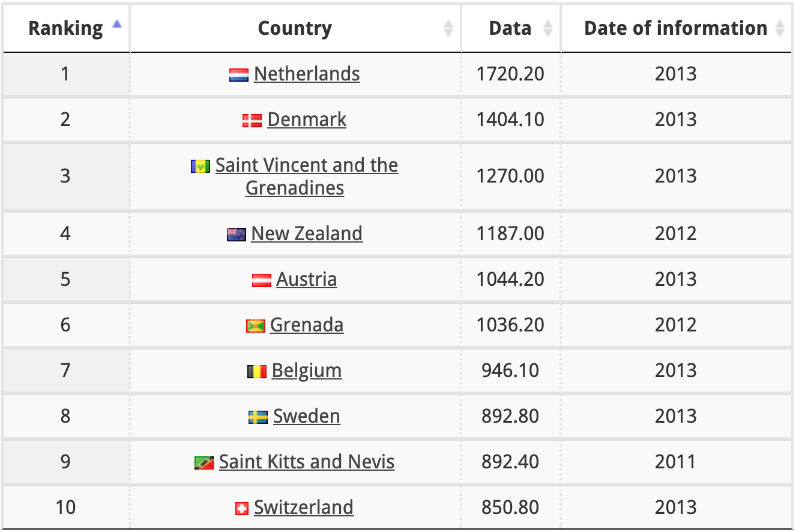Screen dimensions: 796x532
Task: Click the Switzerland flag icon
Action: click(241, 509)
